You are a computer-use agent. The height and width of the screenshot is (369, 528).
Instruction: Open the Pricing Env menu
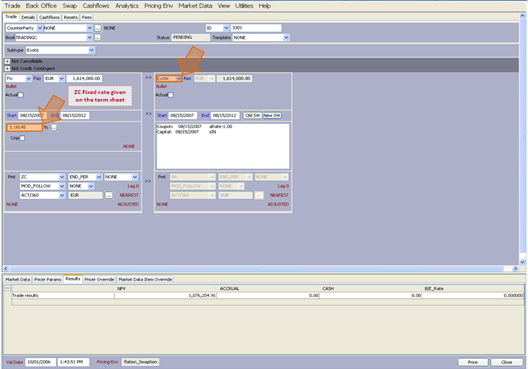click(x=159, y=6)
